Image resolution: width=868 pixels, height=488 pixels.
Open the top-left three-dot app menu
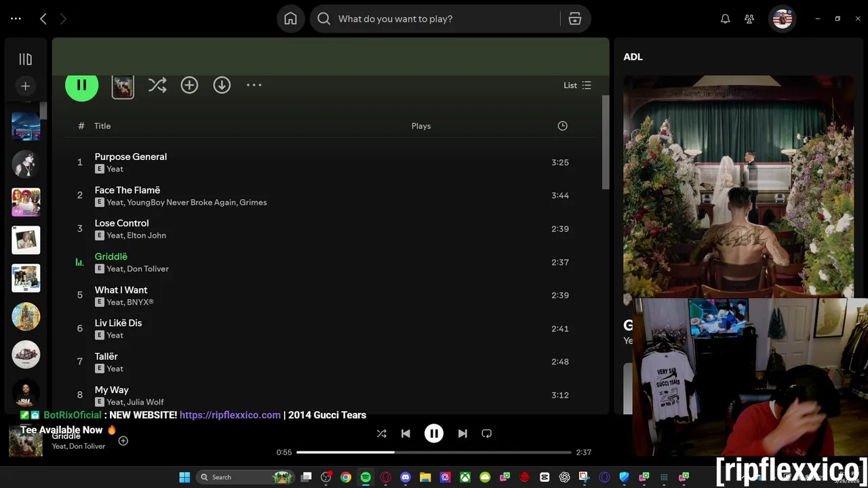[16, 19]
